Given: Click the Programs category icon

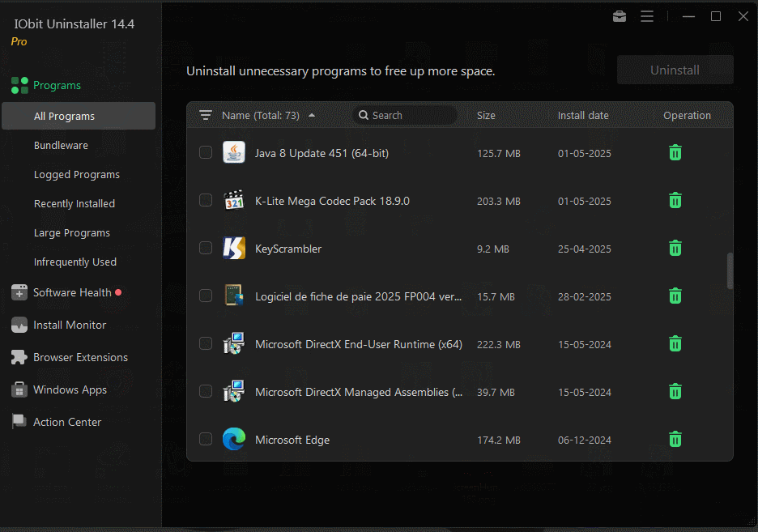Looking at the screenshot, I should pyautogui.click(x=19, y=86).
